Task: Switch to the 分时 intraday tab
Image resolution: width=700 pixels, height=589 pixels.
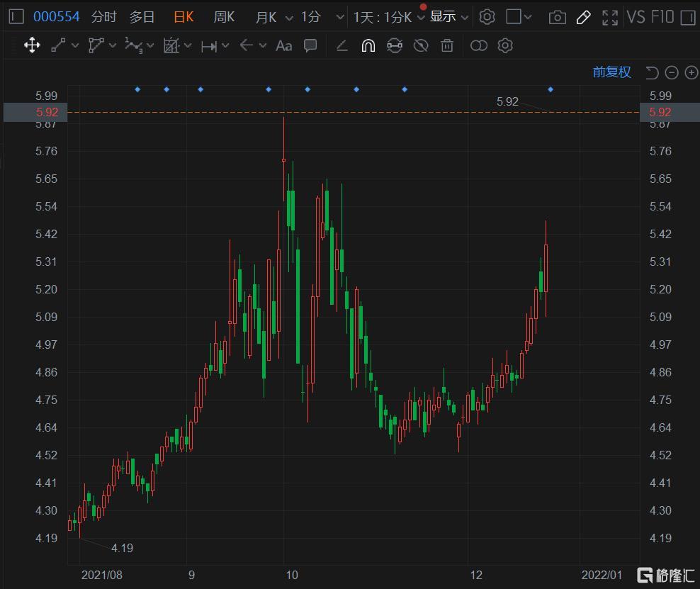Action: (x=103, y=17)
